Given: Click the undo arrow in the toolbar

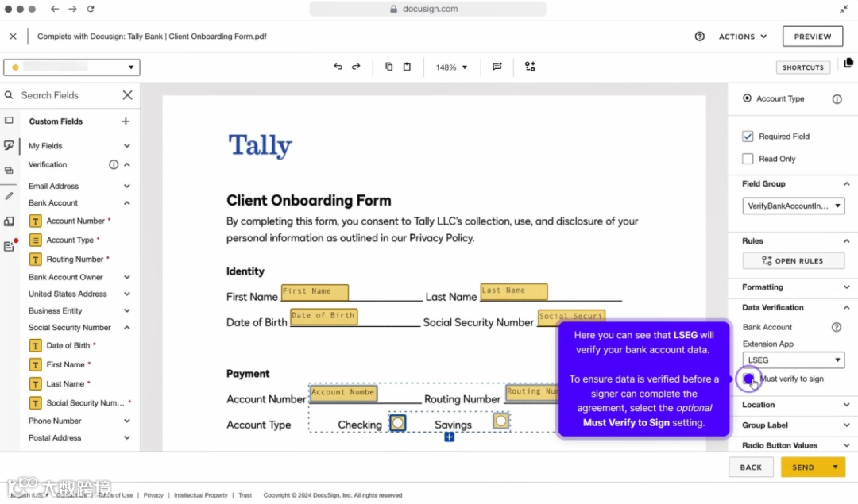Looking at the screenshot, I should point(338,67).
